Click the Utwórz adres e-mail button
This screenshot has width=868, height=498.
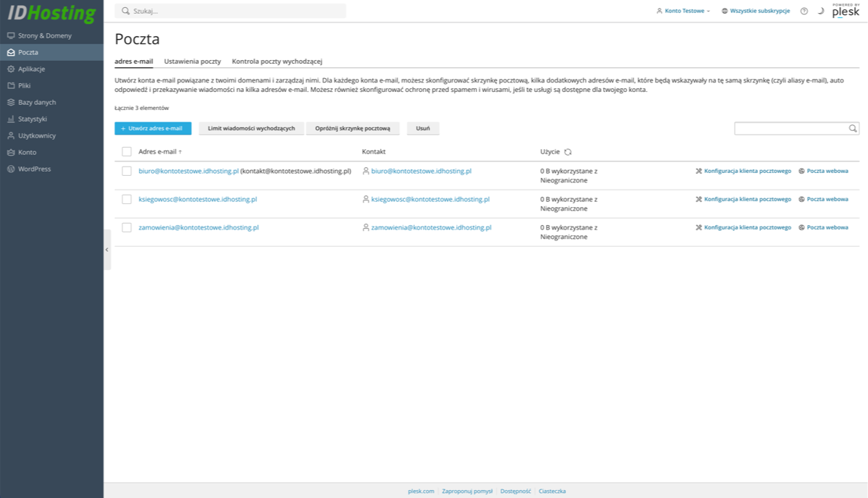click(153, 128)
